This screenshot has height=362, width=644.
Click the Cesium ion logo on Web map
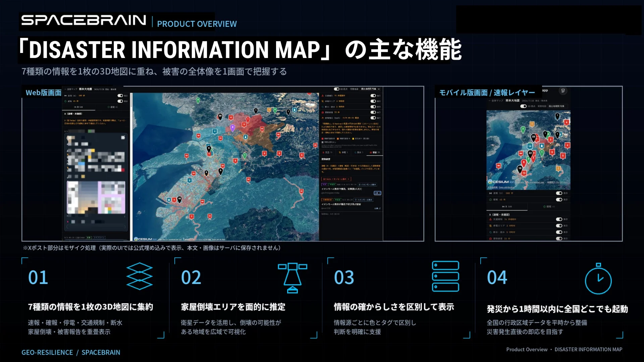pyautogui.click(x=146, y=239)
